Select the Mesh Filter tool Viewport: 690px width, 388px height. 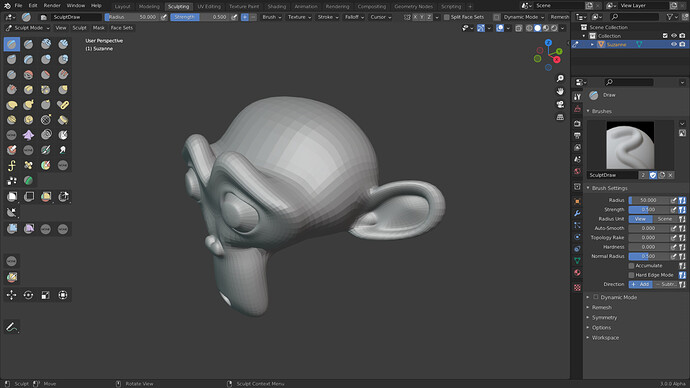[12, 229]
